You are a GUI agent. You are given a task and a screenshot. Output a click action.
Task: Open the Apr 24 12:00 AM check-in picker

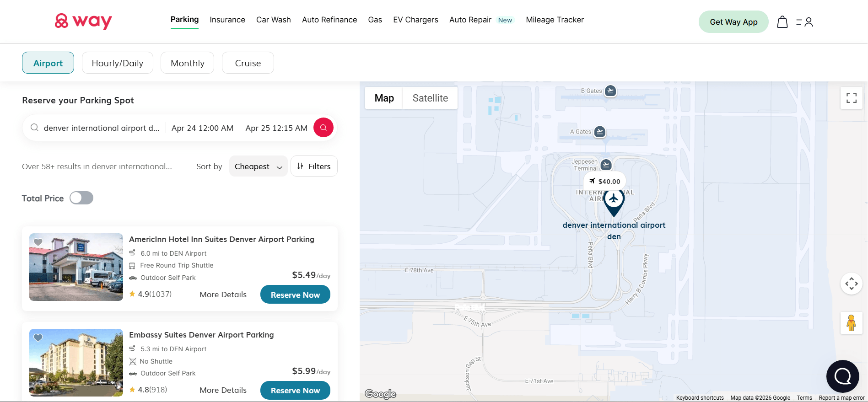[x=202, y=128]
